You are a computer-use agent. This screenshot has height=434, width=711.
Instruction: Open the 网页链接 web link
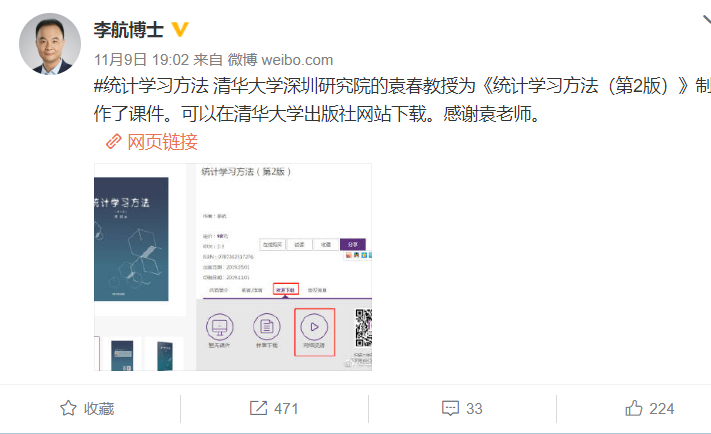[x=162, y=141]
